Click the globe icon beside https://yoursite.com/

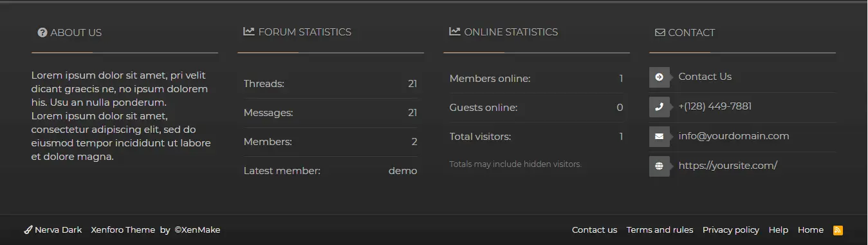tap(659, 166)
